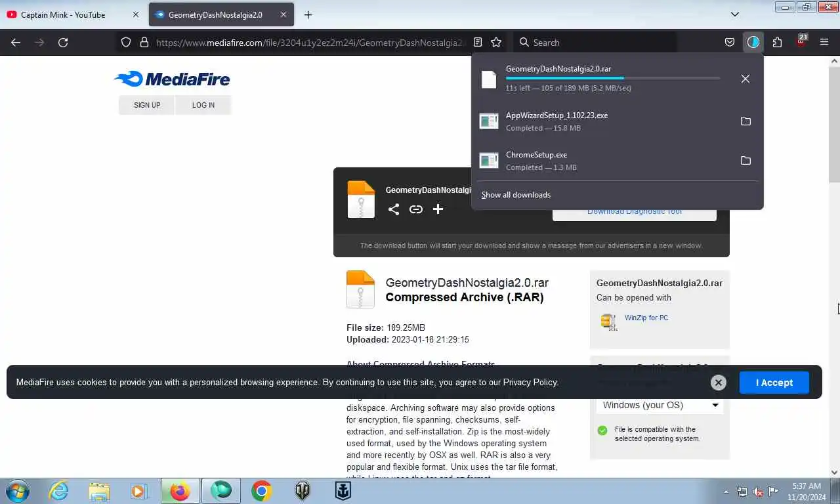Image resolution: width=840 pixels, height=504 pixels.
Task: Show hidden tray icons arrow
Action: click(x=726, y=492)
